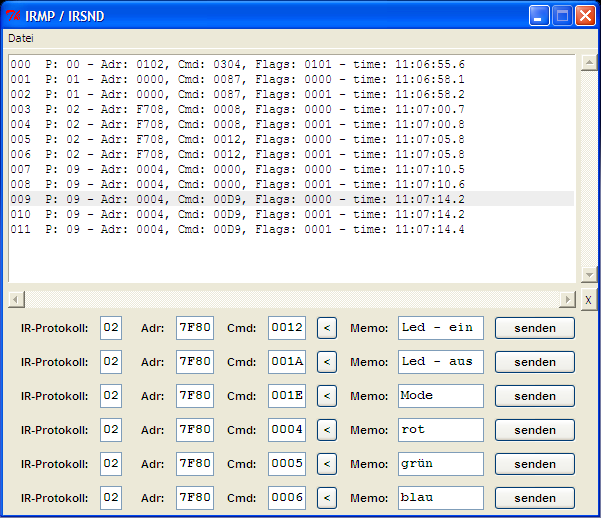Viewport: 601px width, 518px height.
Task: Click the Cmd field containing 001A
Action: click(287, 362)
